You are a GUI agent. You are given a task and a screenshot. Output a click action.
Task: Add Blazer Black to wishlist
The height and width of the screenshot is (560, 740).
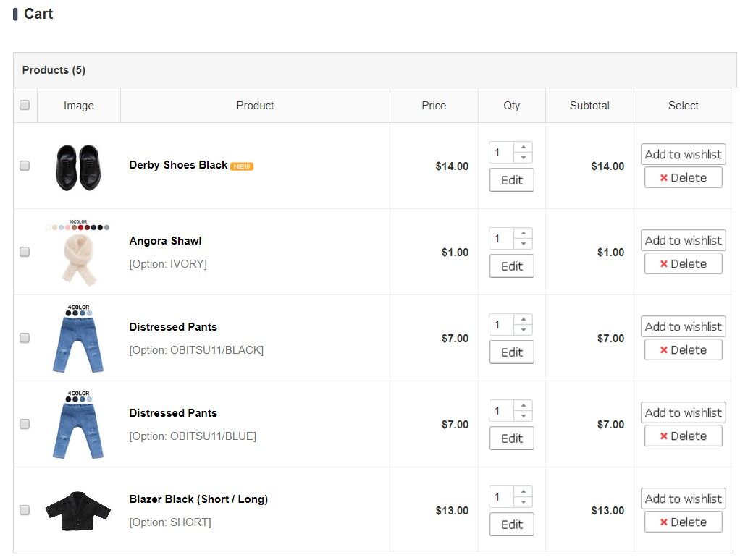click(684, 499)
